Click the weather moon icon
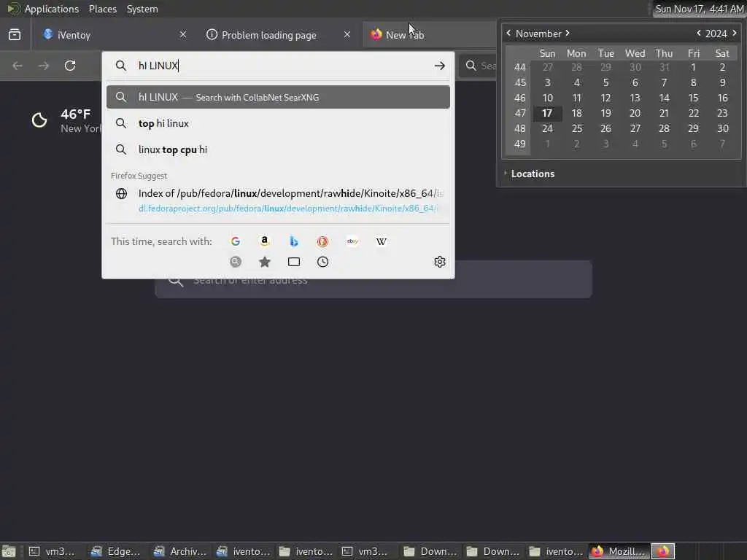The width and height of the screenshot is (747, 560). pyautogui.click(x=39, y=120)
